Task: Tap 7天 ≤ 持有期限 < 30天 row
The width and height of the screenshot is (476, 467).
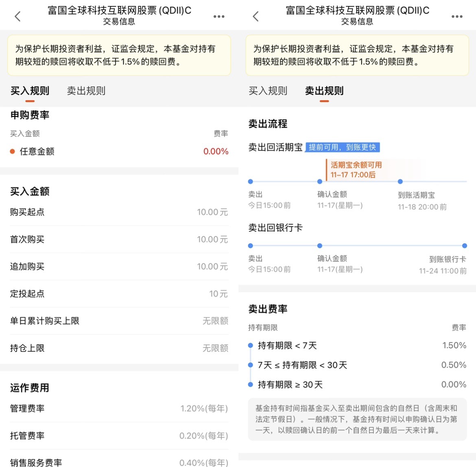Action: click(357, 365)
